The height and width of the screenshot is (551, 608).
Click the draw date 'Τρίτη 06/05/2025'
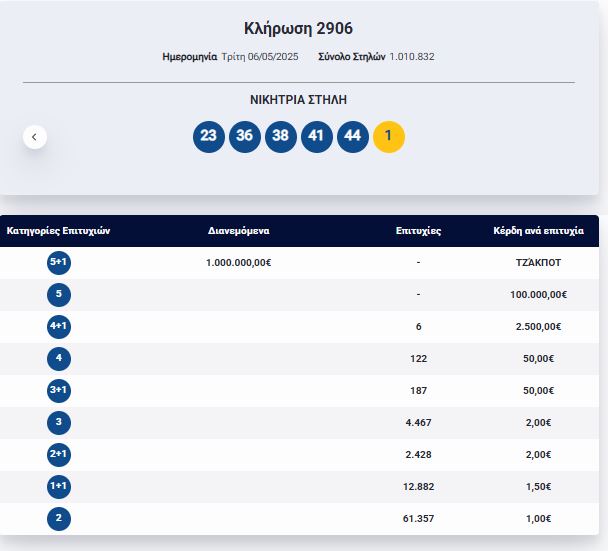pyautogui.click(x=259, y=57)
